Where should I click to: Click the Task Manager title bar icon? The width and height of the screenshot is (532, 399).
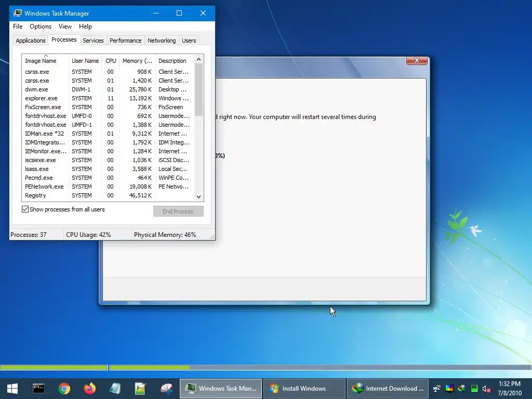tap(17, 13)
